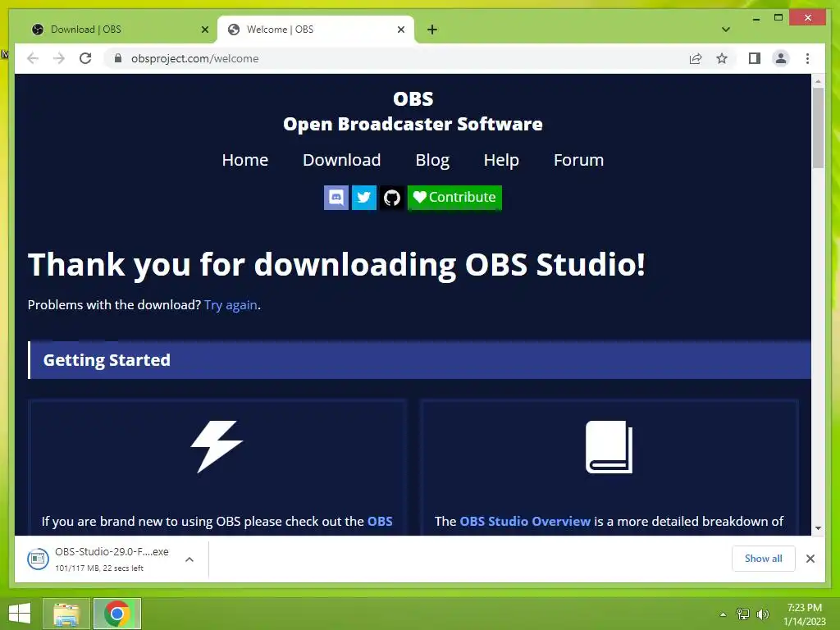840x630 pixels.
Task: Click the Thank you for downloading heading
Action: [x=336, y=265]
